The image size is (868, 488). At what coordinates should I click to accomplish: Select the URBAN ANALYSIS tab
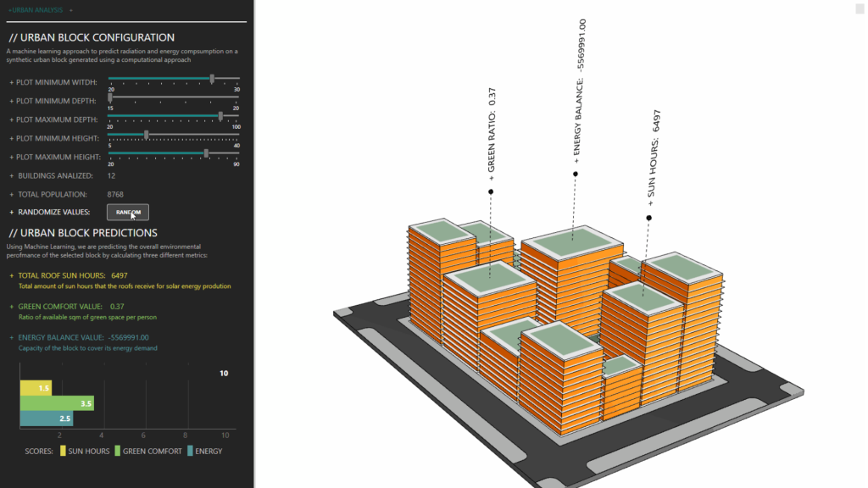coord(38,10)
